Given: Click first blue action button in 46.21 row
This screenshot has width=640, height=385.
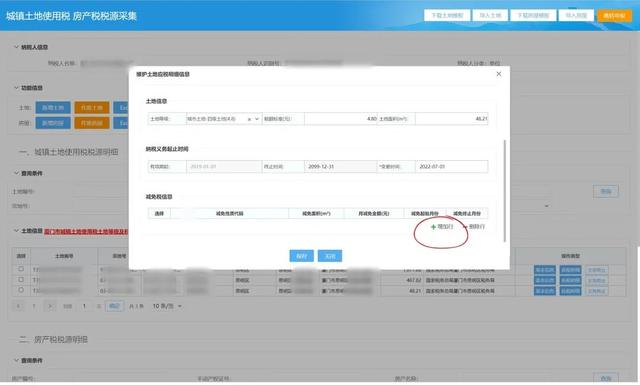Looking at the screenshot, I should (x=545, y=291).
